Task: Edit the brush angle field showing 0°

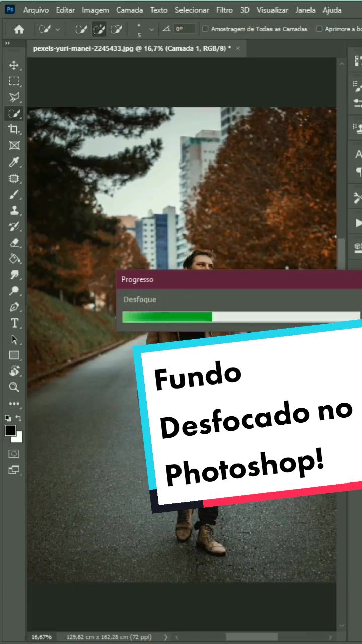Action: (x=185, y=29)
